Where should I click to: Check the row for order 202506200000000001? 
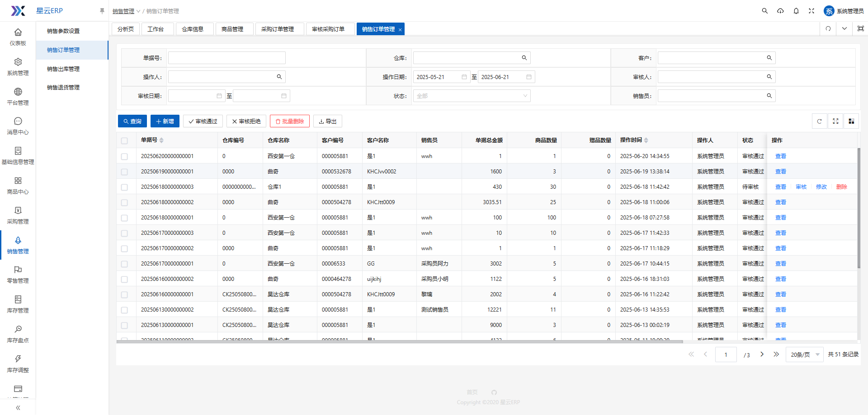pyautogui.click(x=124, y=156)
